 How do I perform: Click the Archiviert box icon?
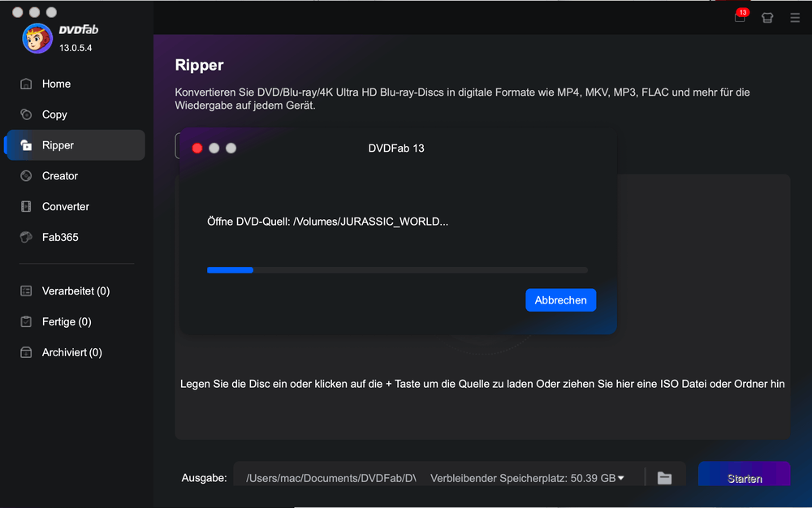(x=26, y=352)
